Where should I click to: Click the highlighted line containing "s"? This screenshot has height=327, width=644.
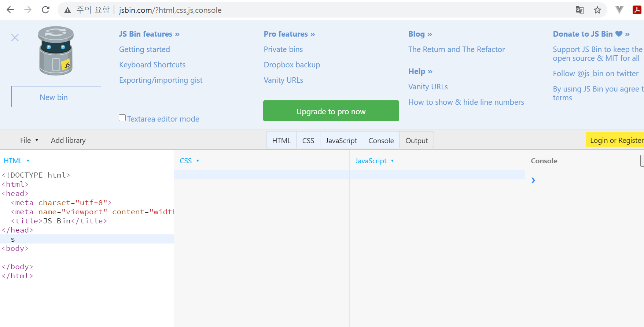click(87, 239)
